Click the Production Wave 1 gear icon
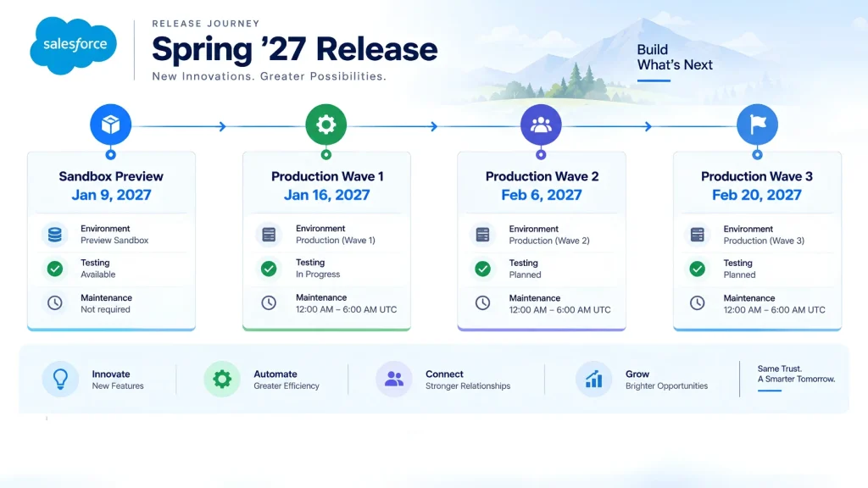 point(326,125)
